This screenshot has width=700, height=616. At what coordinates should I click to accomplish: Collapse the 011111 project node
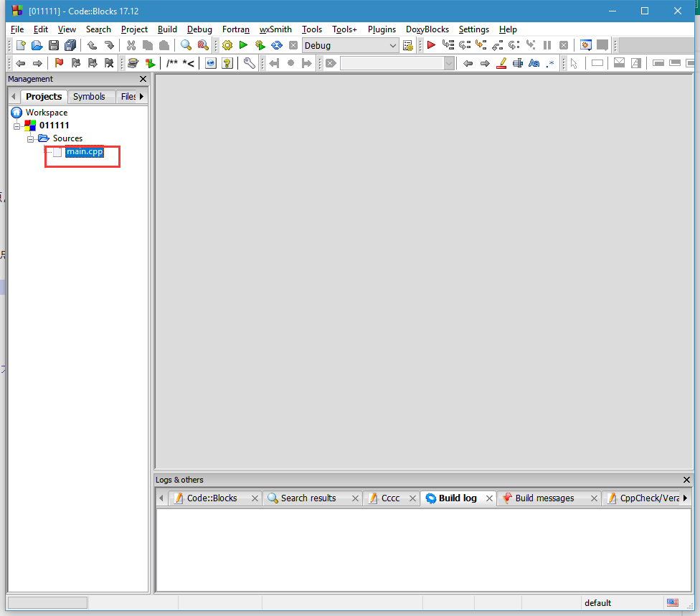pos(17,126)
